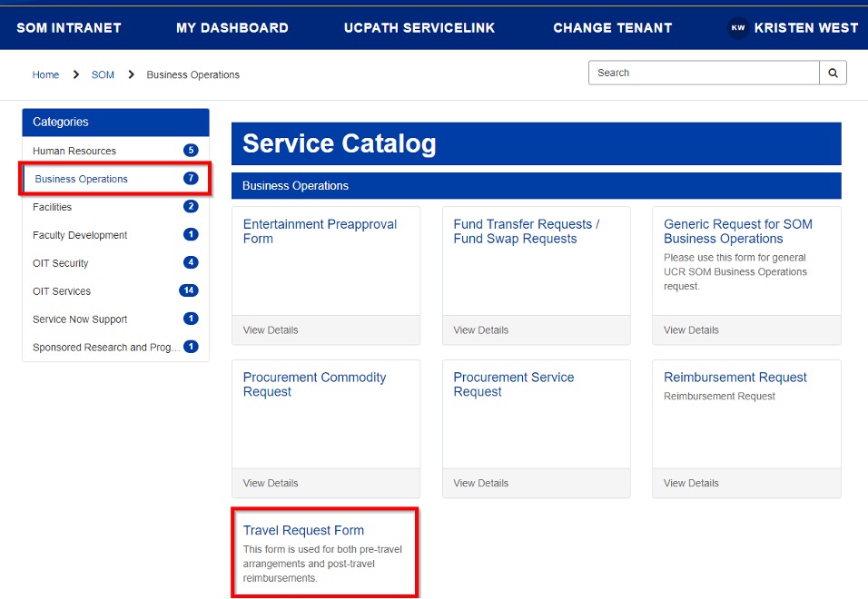The height and width of the screenshot is (599, 868).
Task: Click the Home breadcrumb link
Action: [45, 75]
